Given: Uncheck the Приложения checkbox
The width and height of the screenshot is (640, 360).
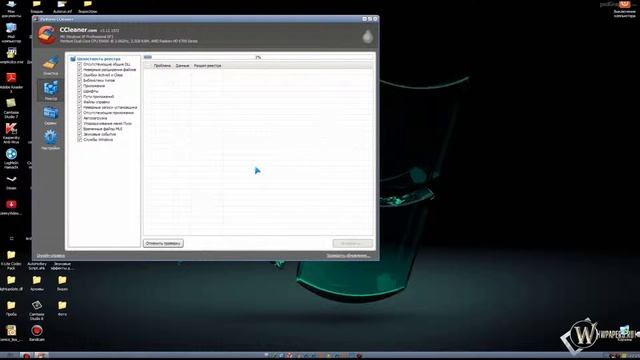Looking at the screenshot, I should 80,86.
